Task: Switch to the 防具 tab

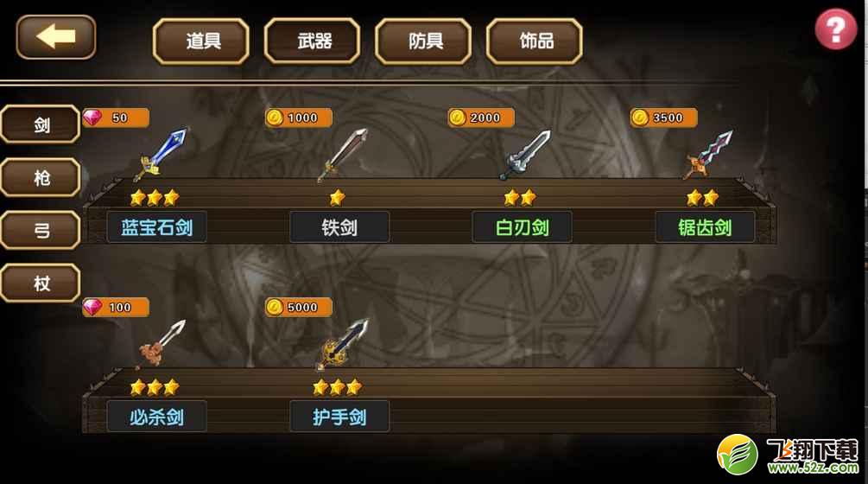Action: (x=423, y=41)
